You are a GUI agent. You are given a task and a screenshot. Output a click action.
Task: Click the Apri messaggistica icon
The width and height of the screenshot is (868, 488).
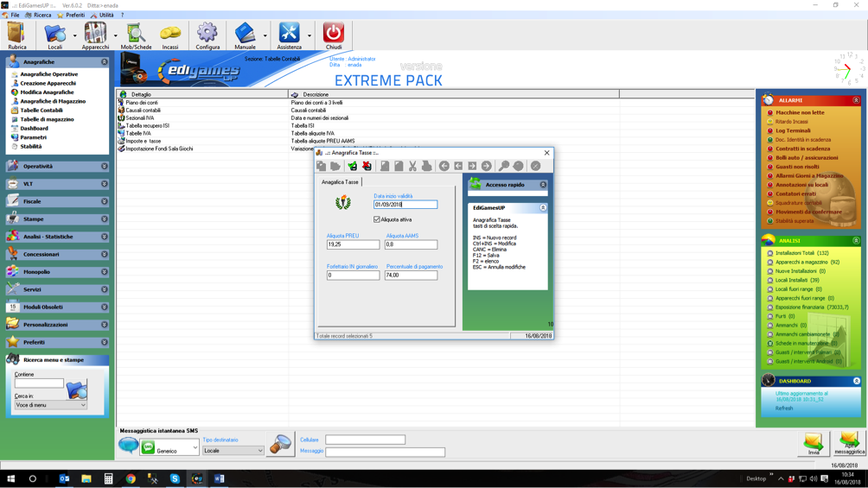849,443
